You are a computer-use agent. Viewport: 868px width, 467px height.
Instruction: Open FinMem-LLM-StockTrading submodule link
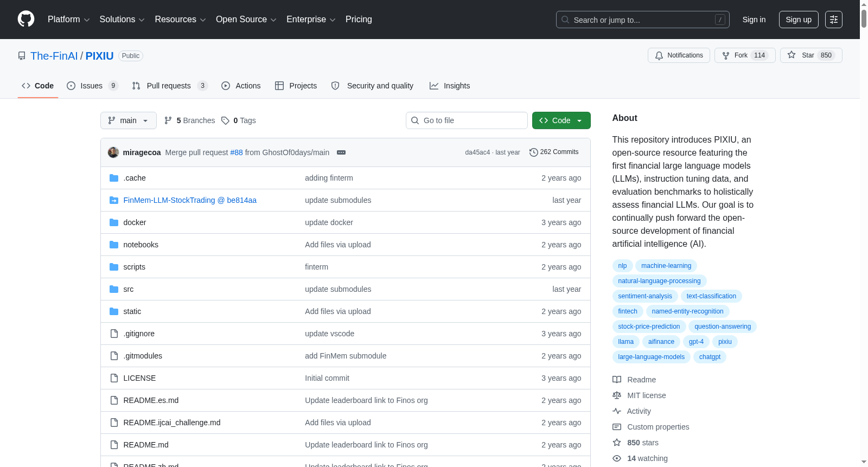coord(190,200)
